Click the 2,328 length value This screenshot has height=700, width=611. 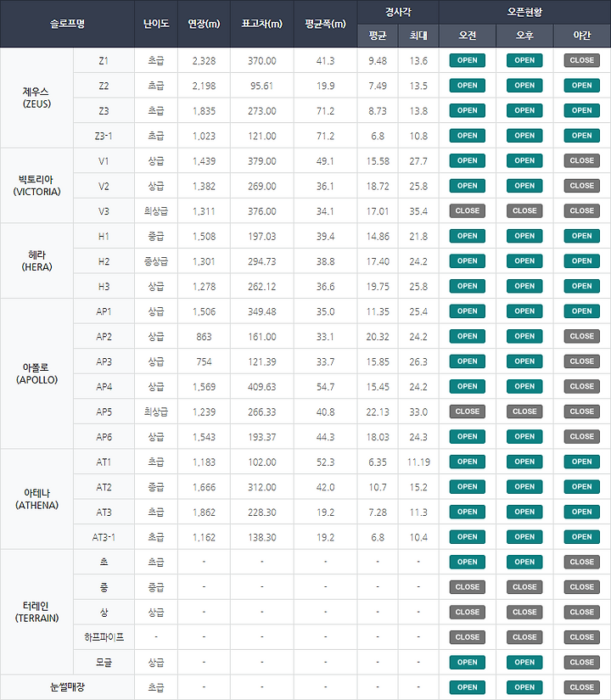(x=205, y=61)
